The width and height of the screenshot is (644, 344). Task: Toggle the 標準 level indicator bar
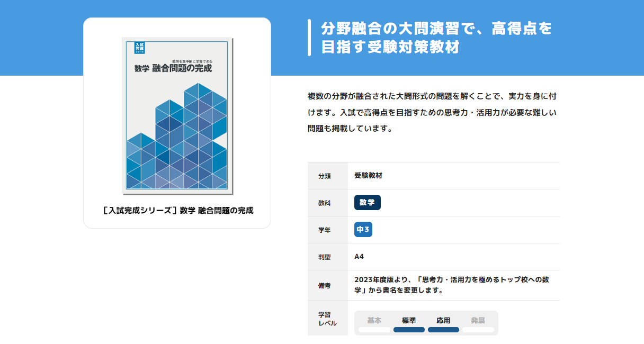coord(408,329)
